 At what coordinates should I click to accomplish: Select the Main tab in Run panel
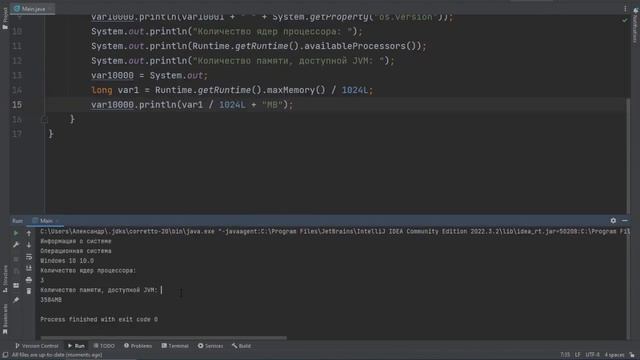46,220
